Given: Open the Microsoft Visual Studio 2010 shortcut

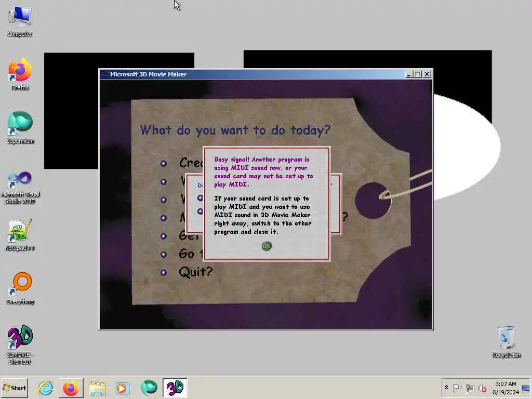Looking at the screenshot, I should (20, 187).
